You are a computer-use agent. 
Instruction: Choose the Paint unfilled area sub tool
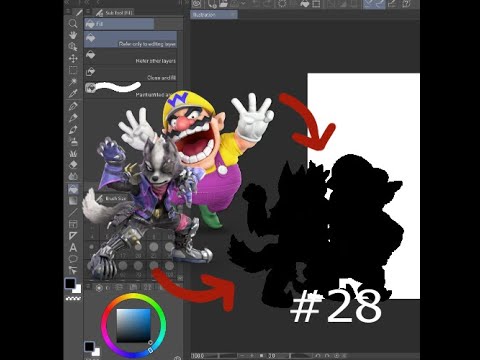click(x=130, y=91)
